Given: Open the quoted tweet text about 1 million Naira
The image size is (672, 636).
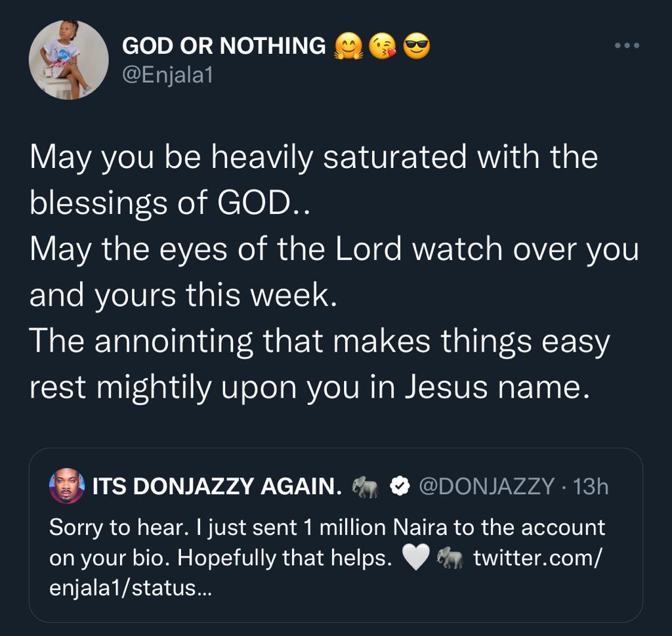Looking at the screenshot, I should [x=327, y=558].
